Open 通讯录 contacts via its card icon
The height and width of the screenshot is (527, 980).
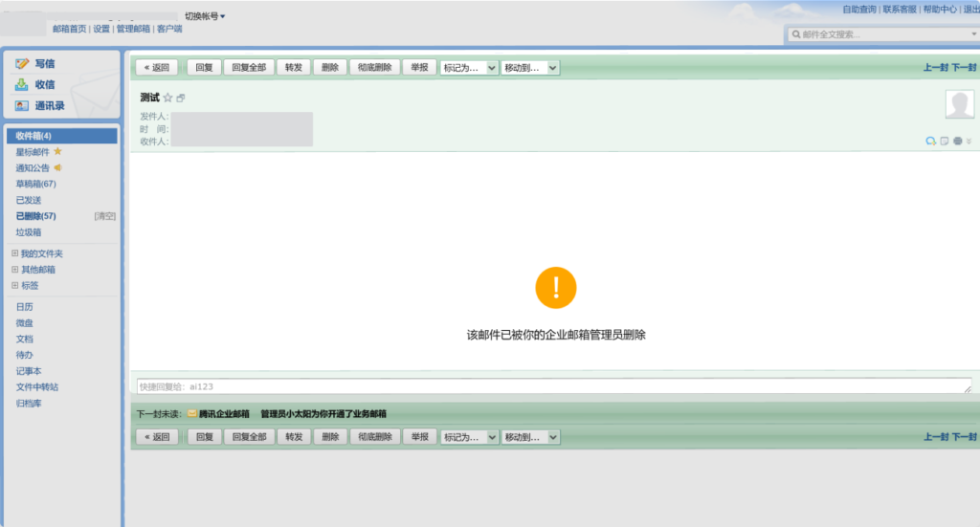click(22, 106)
